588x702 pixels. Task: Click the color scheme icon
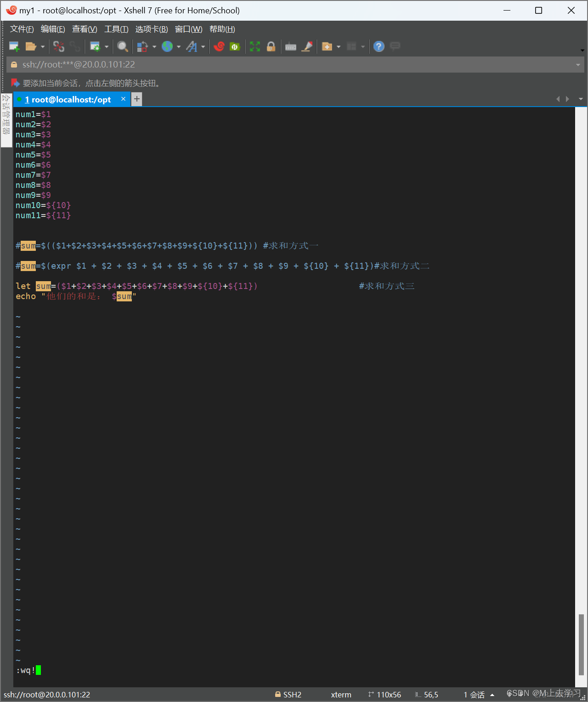point(142,46)
